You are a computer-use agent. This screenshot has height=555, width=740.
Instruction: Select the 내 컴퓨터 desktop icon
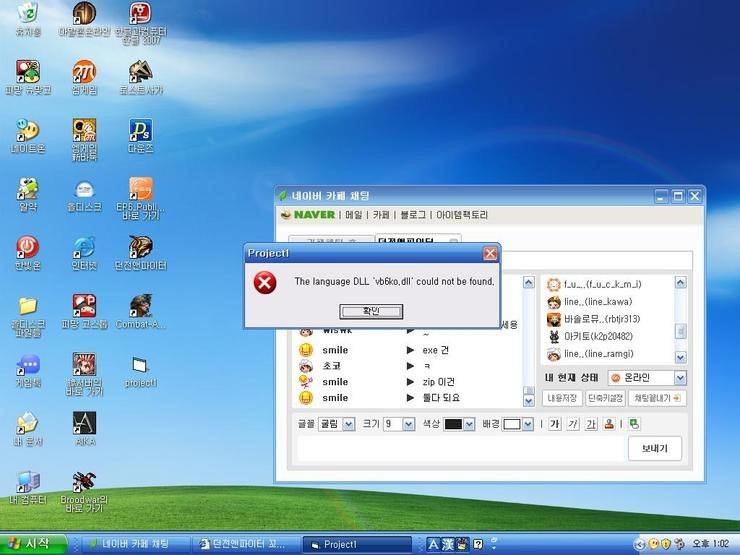[28, 487]
